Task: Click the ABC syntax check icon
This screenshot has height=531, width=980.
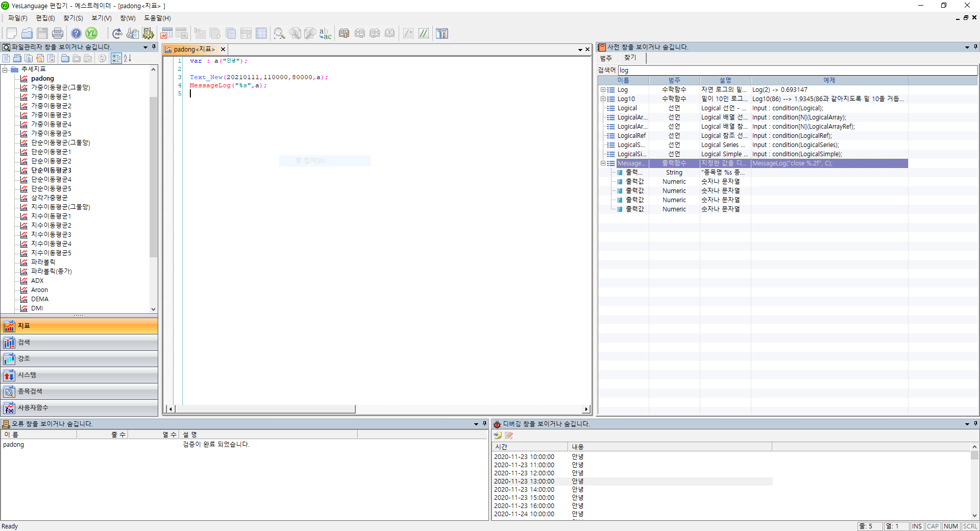Action: click(x=117, y=34)
